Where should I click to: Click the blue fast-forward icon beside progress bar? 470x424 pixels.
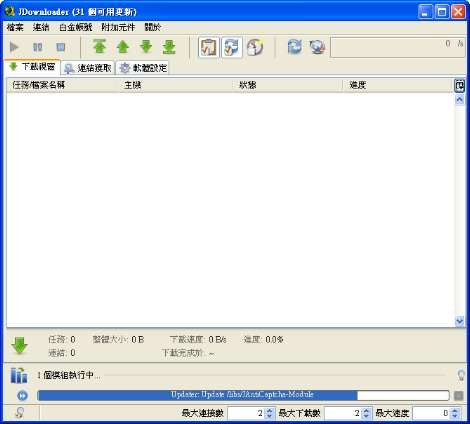pyautogui.click(x=22, y=396)
